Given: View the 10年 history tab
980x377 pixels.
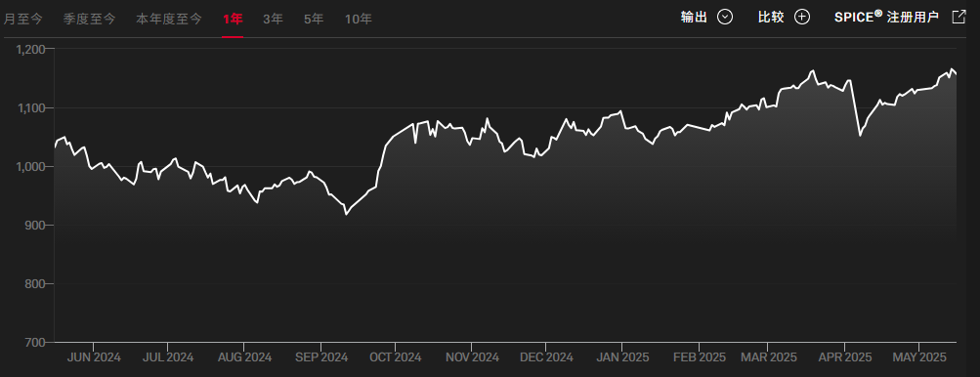Looking at the screenshot, I should 359,20.
